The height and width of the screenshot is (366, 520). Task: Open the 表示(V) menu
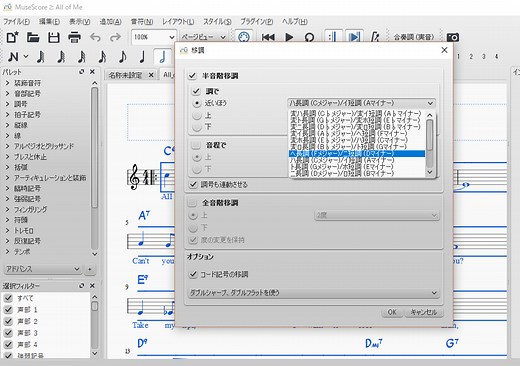point(79,22)
